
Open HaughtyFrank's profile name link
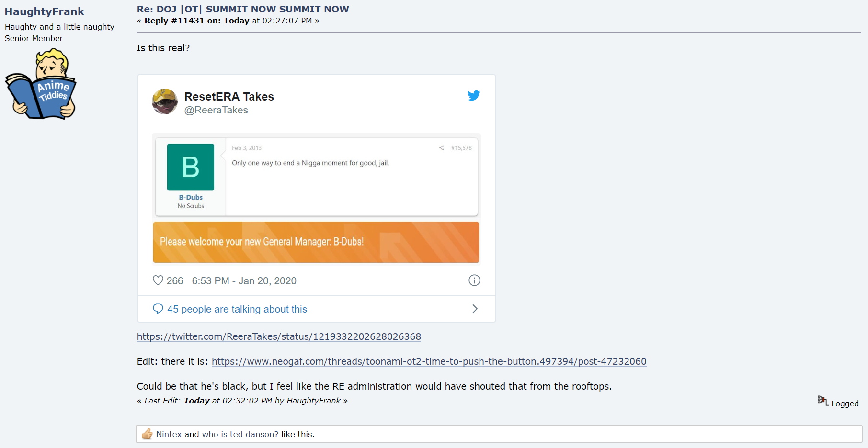(x=45, y=11)
